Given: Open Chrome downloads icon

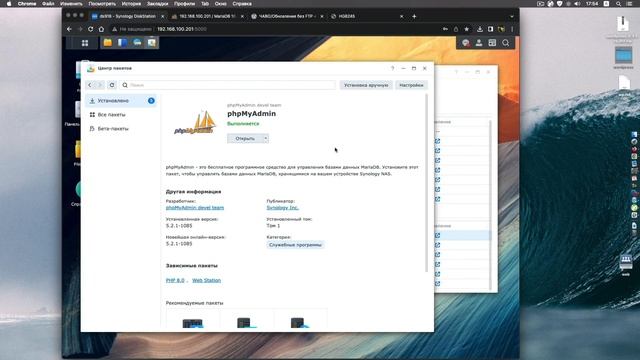Looking at the screenshot, I should click(480, 29).
